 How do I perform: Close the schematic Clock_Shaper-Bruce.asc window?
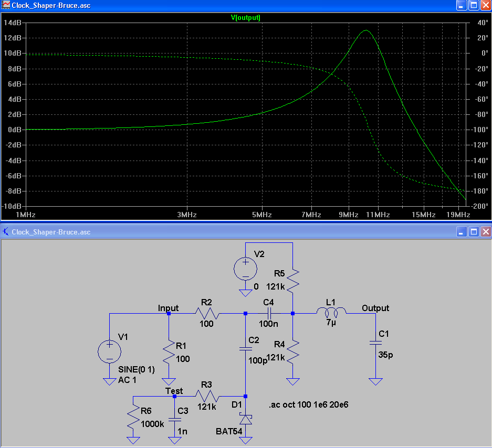(485, 231)
